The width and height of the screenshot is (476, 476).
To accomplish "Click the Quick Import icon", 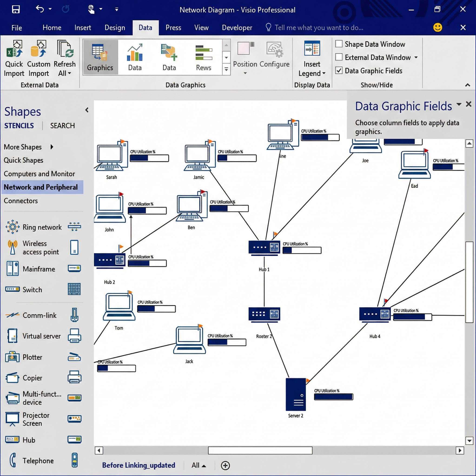I will click(x=14, y=49).
